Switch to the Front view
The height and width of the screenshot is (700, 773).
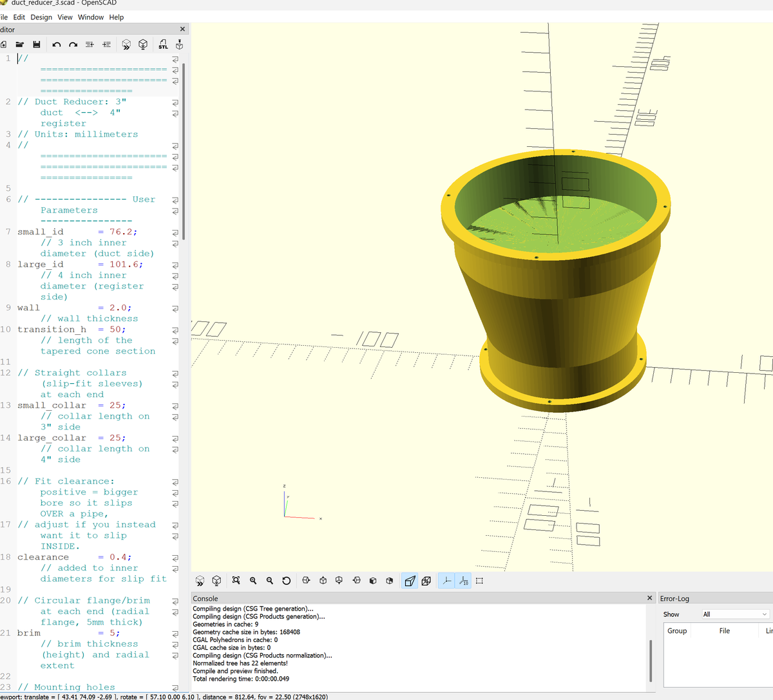coord(373,581)
